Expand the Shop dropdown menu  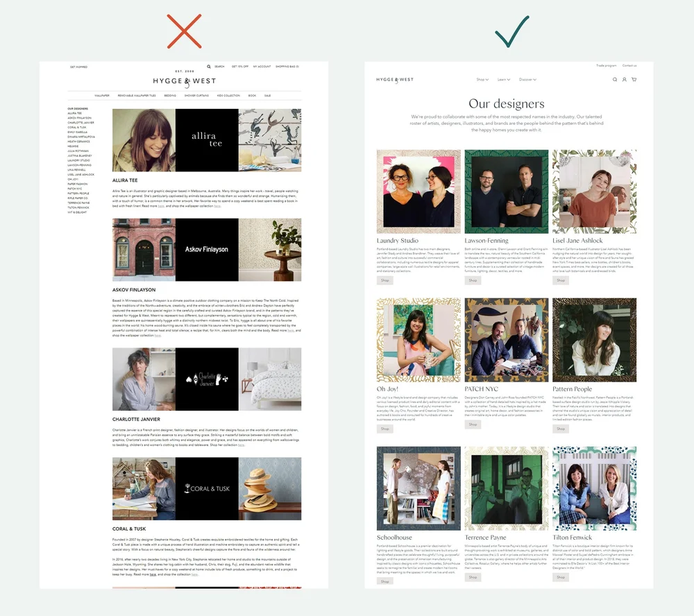tap(482, 80)
